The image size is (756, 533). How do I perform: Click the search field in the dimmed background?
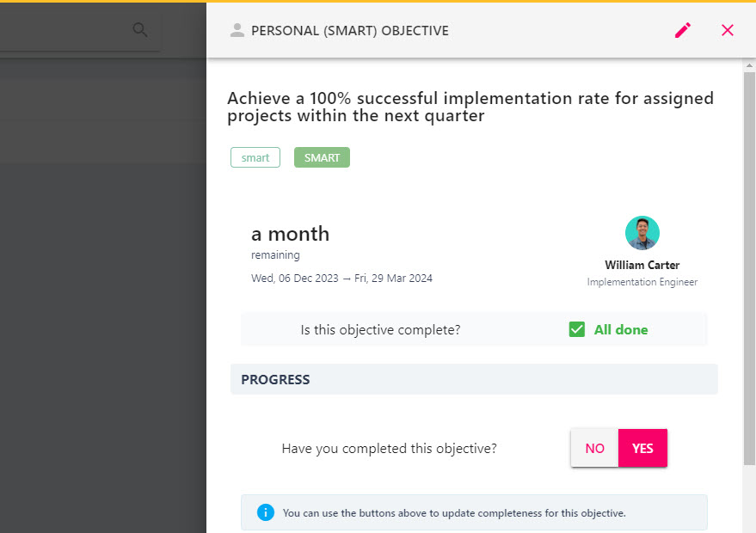point(79,30)
